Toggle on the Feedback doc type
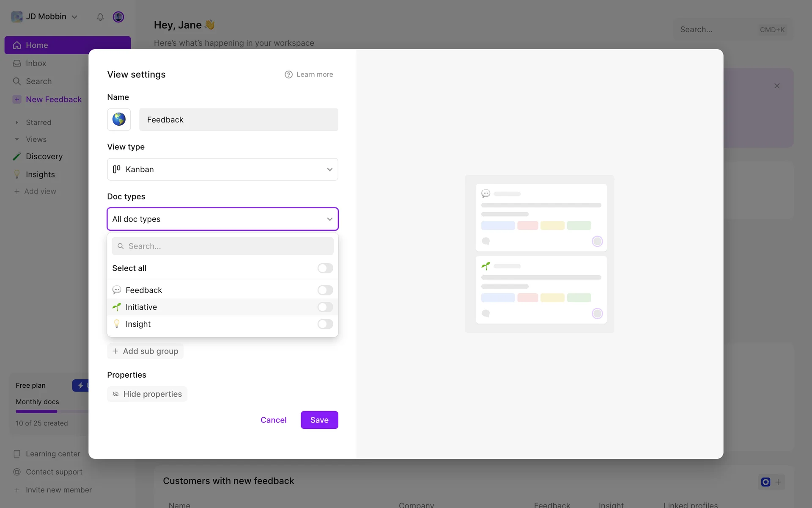This screenshot has width=812, height=508. pyautogui.click(x=325, y=290)
